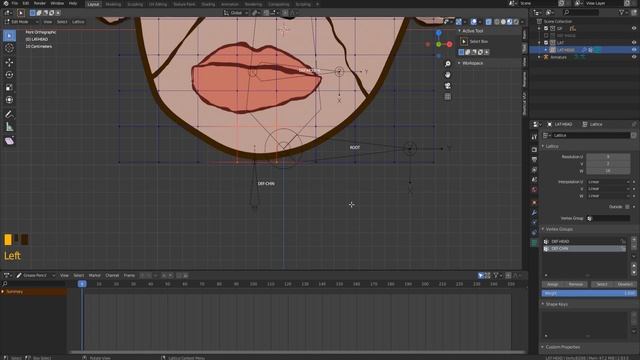Open the Render properties tab icon

534,150
